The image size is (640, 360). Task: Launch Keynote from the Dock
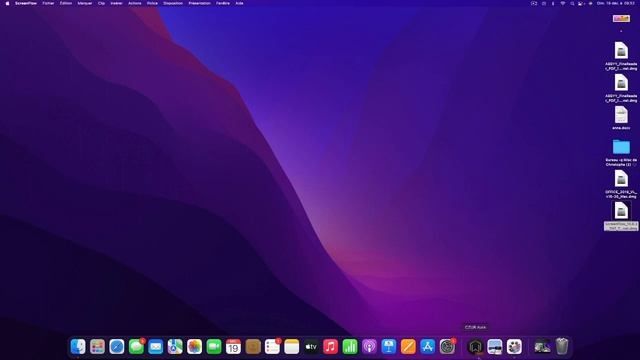coord(389,347)
